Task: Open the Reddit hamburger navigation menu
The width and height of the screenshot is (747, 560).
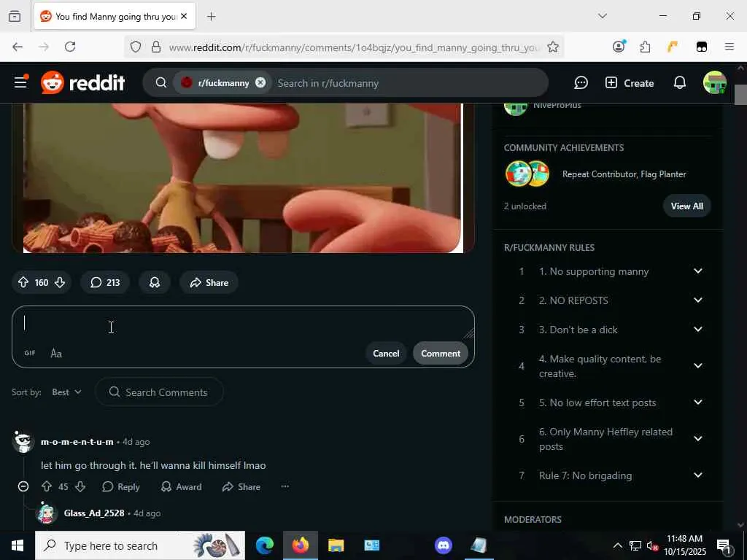Action: coord(20,83)
